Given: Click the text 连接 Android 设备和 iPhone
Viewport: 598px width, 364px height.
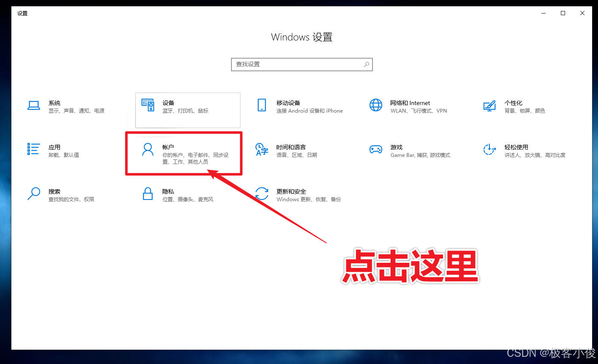Looking at the screenshot, I should click(310, 111).
